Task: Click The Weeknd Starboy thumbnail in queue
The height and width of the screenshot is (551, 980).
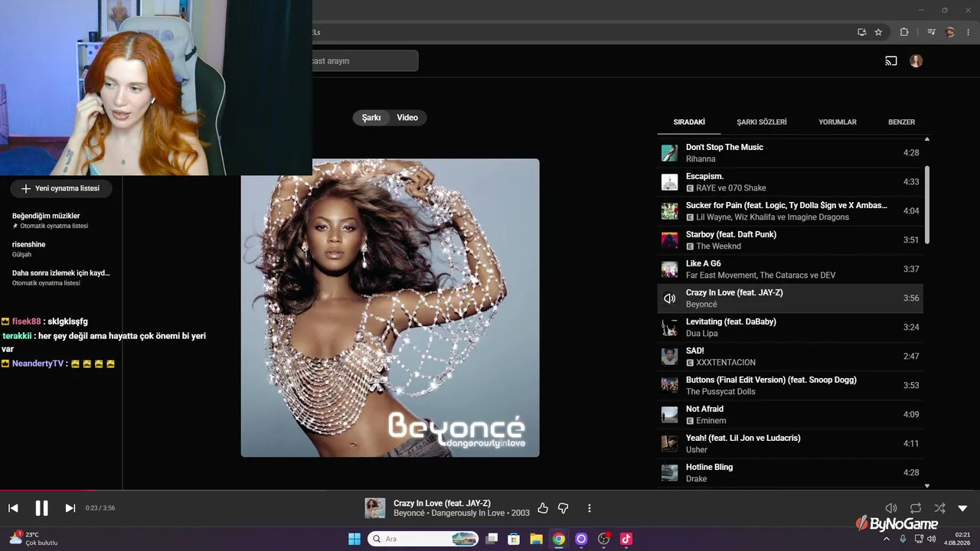Action: point(670,240)
